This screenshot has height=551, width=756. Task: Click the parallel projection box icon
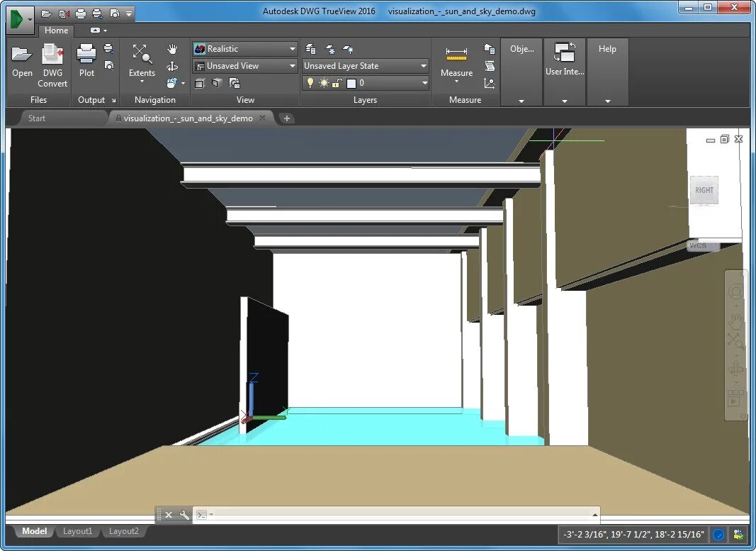[x=200, y=84]
